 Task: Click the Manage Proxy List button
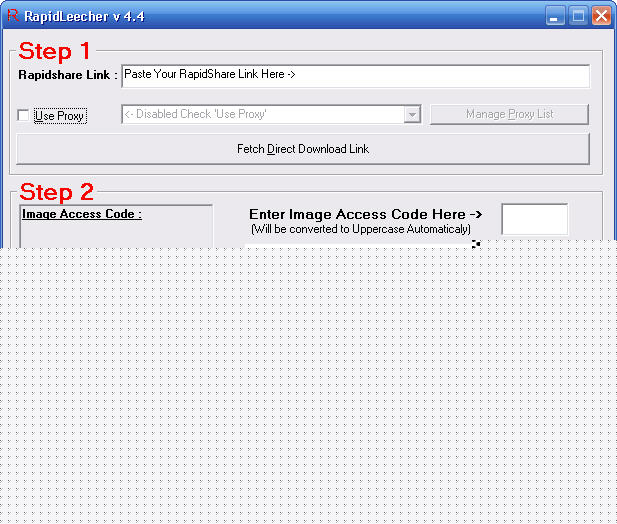tap(510, 114)
